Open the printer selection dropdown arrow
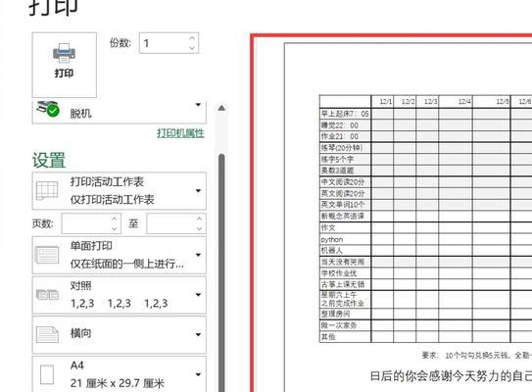The height and width of the screenshot is (392, 532). click(x=199, y=105)
